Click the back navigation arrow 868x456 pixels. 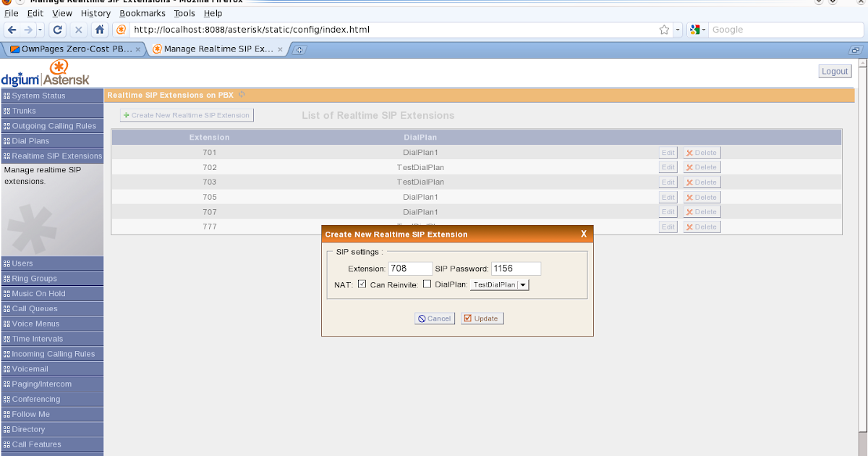click(12, 30)
